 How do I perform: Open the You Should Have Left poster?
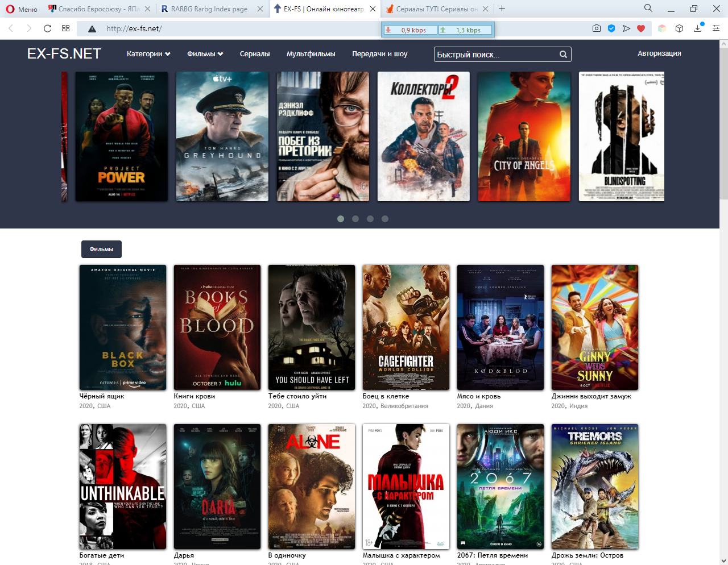coord(312,327)
